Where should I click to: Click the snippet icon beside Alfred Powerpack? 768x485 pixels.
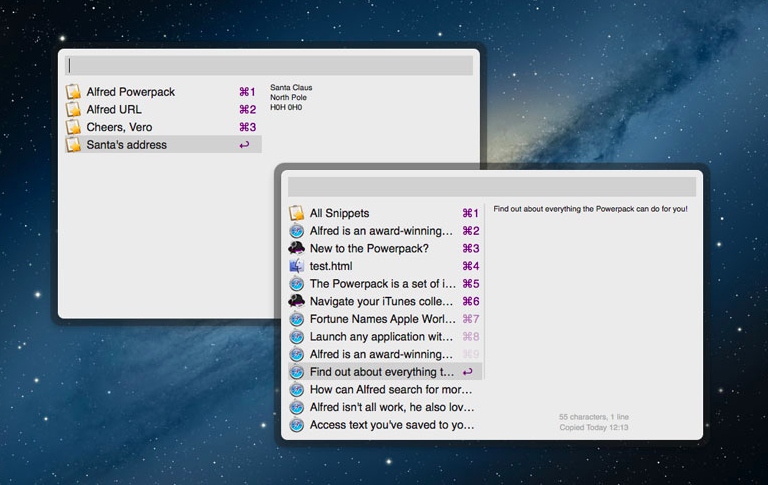[x=73, y=92]
